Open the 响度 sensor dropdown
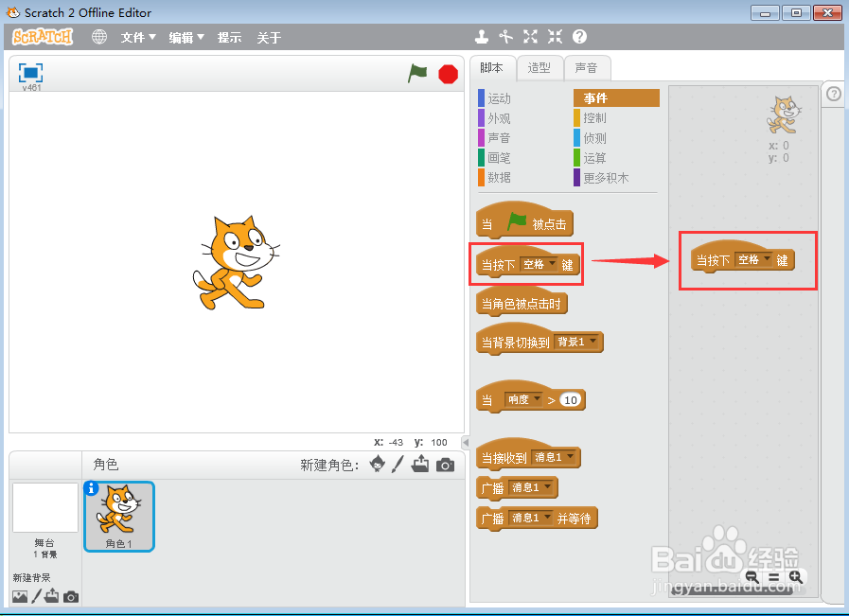Viewport: 849px width, 616px height. pos(523,399)
